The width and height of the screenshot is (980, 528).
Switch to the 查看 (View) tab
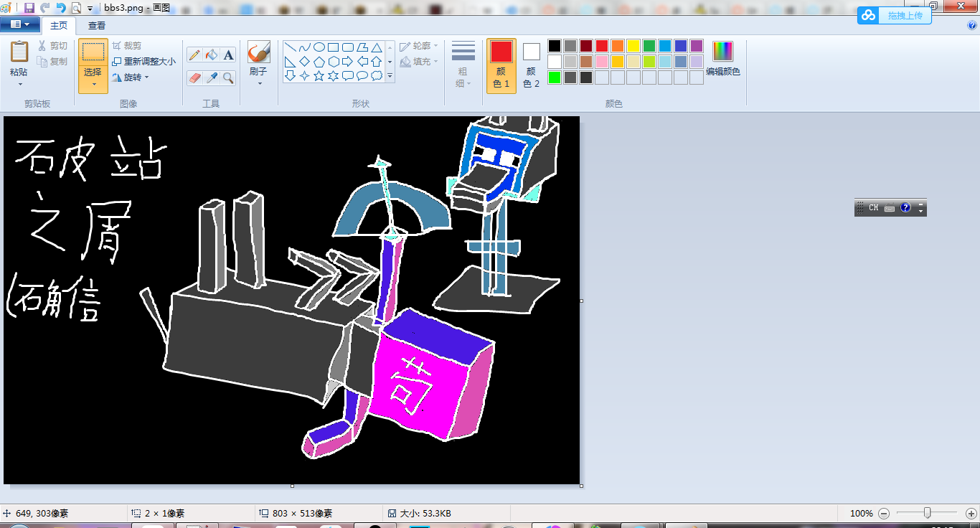click(97, 25)
